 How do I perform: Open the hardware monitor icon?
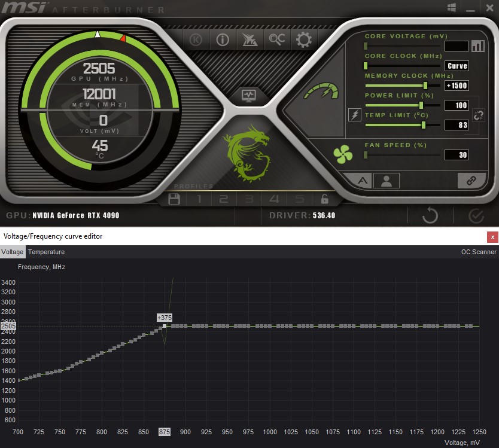pyautogui.click(x=248, y=95)
